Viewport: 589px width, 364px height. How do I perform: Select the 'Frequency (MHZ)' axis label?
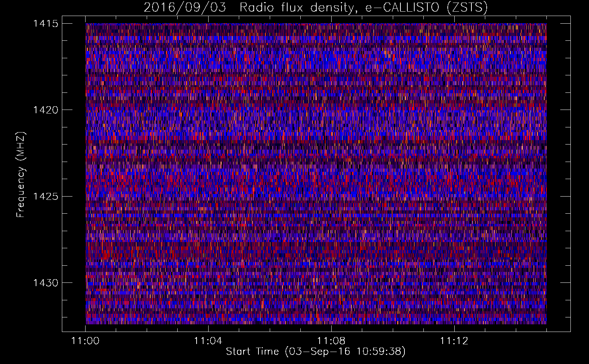[21, 175]
